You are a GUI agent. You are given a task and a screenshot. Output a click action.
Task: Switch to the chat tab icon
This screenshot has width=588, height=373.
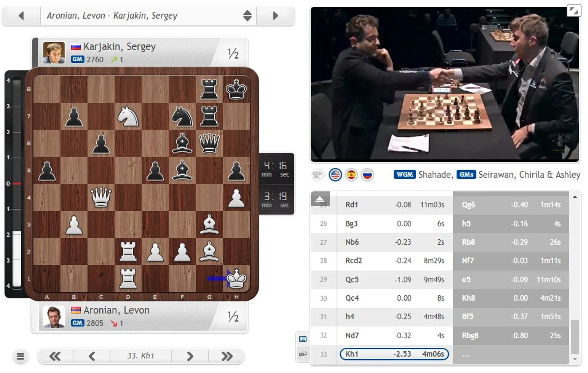(x=303, y=354)
